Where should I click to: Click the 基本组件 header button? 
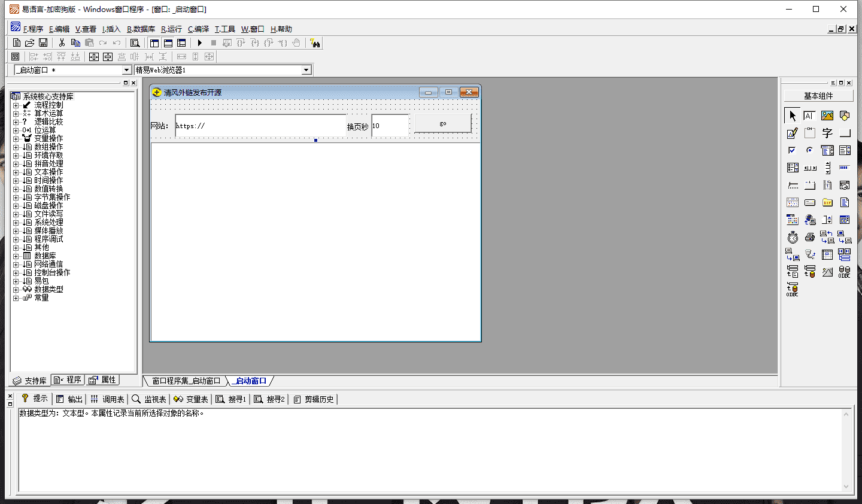(x=818, y=96)
